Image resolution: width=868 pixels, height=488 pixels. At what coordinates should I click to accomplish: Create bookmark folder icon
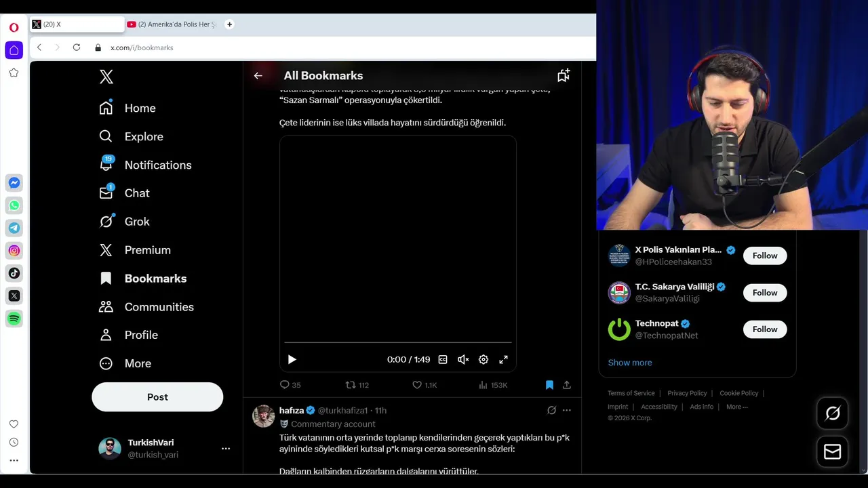point(564,75)
